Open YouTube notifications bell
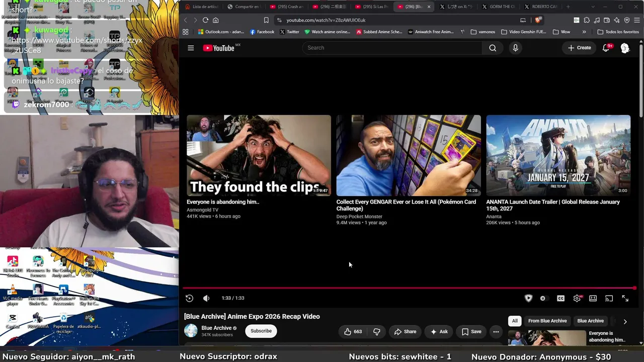Screen dimensions: 644x362 click(x=606, y=48)
